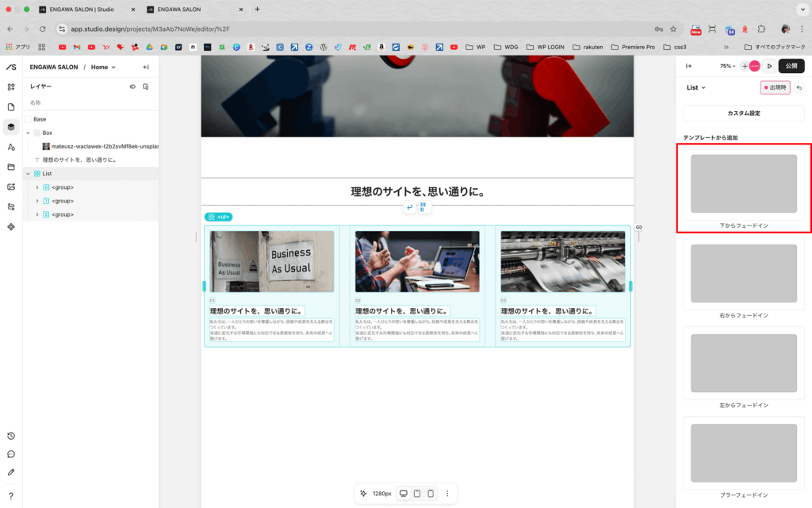Open the Home page dropdown in breadcrumb
The width and height of the screenshot is (812, 508).
pyautogui.click(x=103, y=67)
